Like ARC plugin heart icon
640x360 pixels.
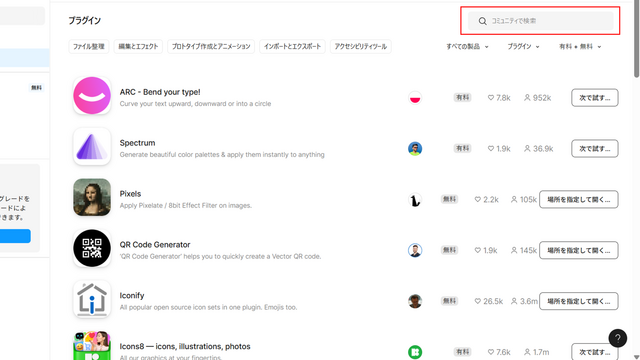(x=491, y=98)
